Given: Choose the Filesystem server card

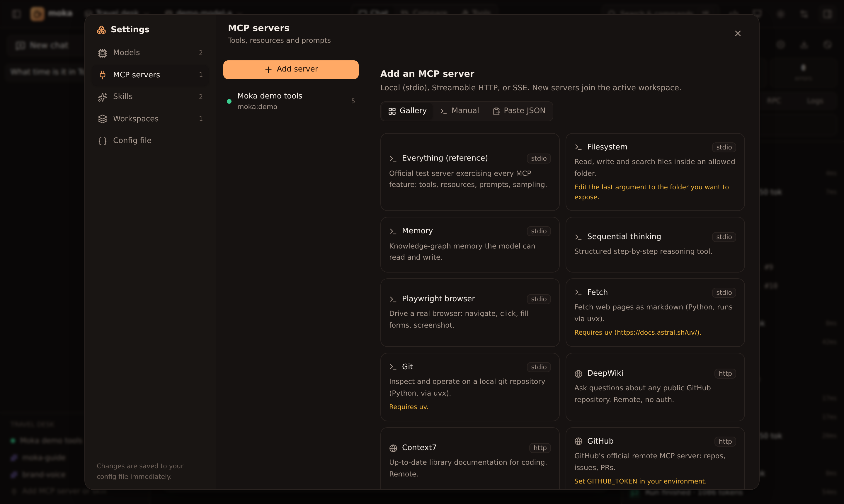Looking at the screenshot, I should point(655,172).
